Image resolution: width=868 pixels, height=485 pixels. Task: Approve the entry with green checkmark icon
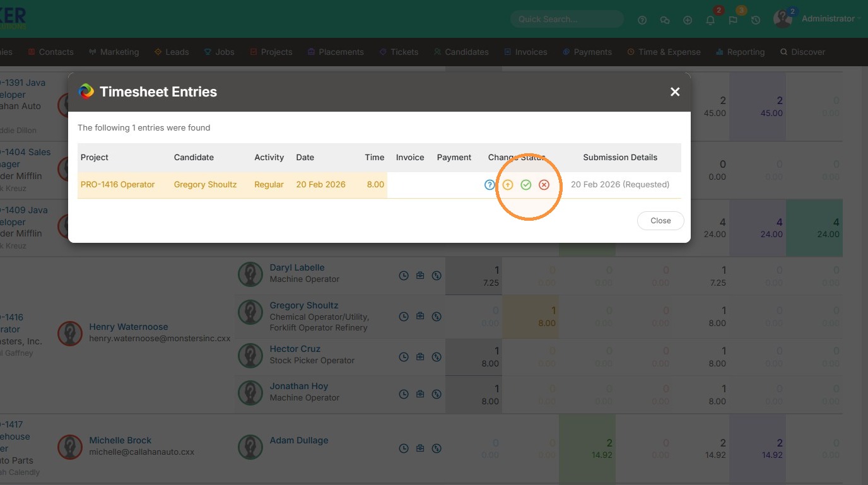point(526,185)
